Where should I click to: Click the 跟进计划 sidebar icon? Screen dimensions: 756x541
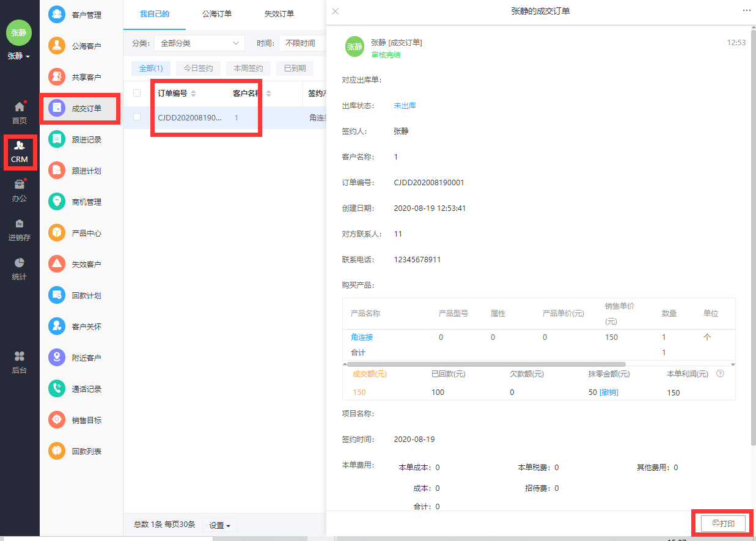tap(57, 171)
